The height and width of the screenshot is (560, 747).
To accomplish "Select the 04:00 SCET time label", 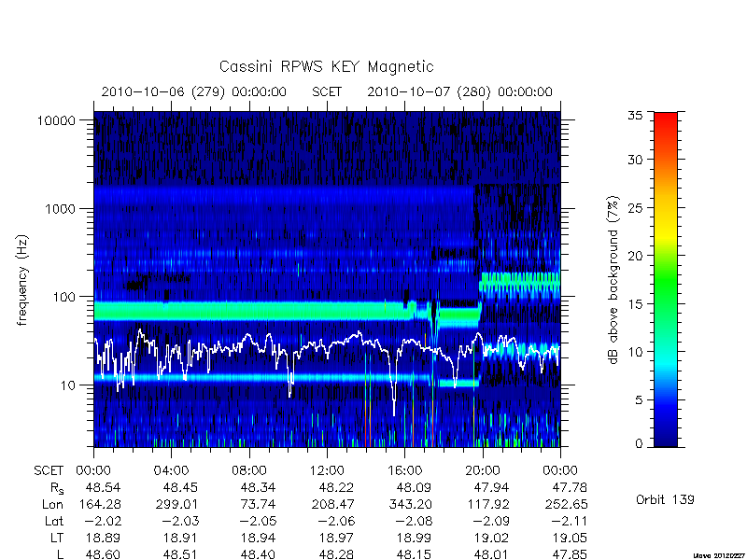I will point(172,471).
